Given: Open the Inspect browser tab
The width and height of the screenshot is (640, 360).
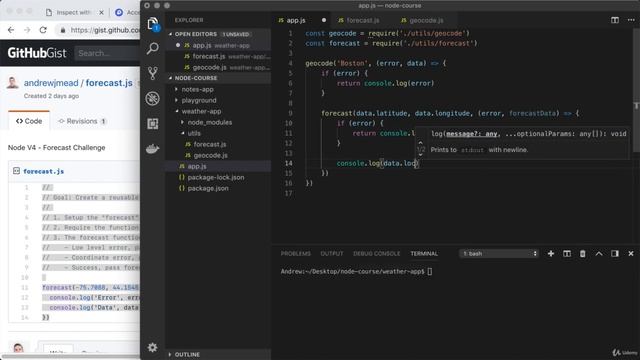Looking at the screenshot, I should pyautogui.click(x=73, y=13).
